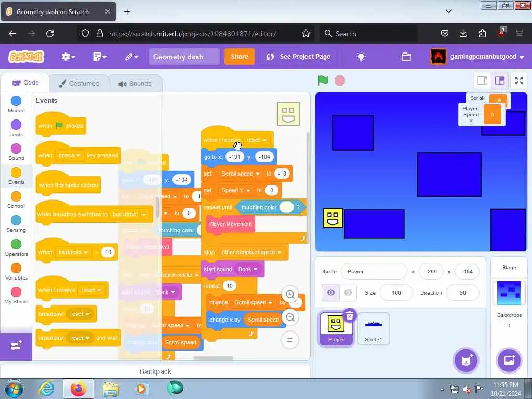
Task: Open the backdrop1 dropdown in palette block
Action: [x=128, y=215]
